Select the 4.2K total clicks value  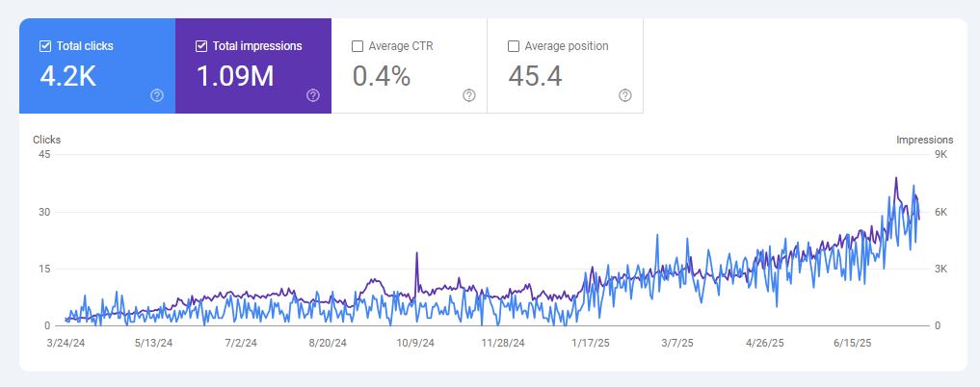[x=67, y=77]
